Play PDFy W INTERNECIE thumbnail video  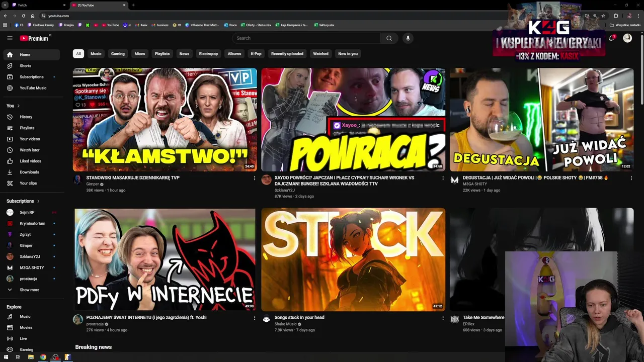pyautogui.click(x=165, y=259)
